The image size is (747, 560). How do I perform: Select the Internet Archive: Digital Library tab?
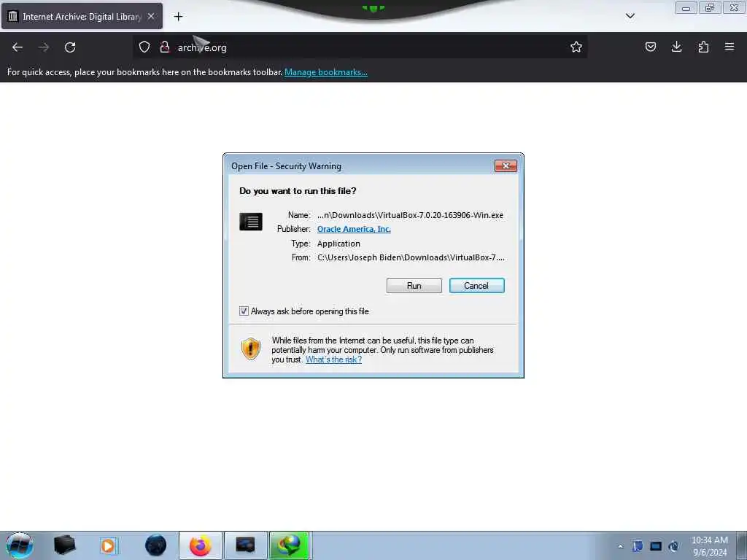[x=82, y=16]
